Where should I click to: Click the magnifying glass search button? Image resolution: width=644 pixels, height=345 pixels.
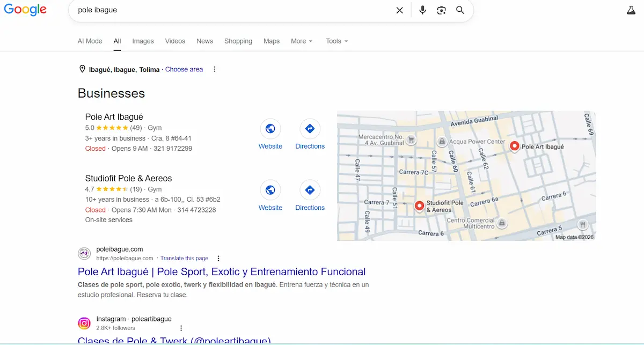(x=460, y=10)
